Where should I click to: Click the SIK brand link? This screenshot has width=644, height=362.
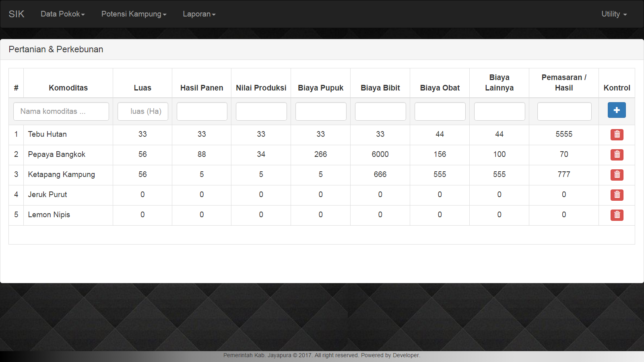[17, 14]
